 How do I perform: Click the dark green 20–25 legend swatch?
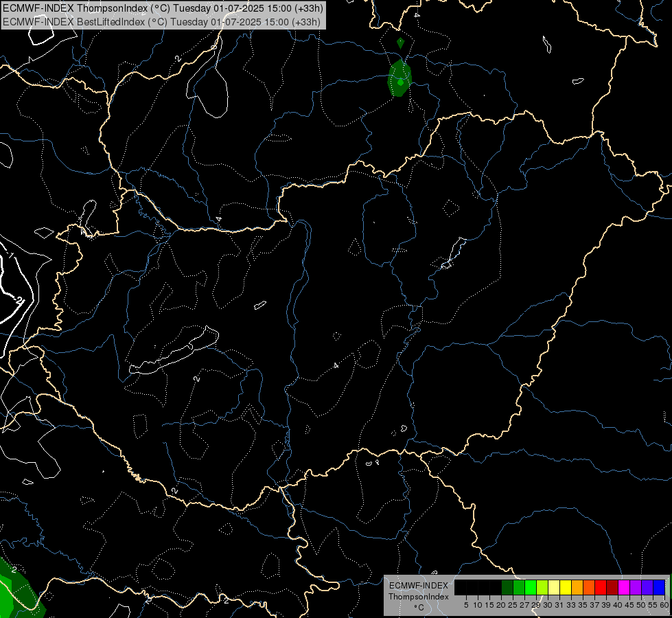pos(507,587)
